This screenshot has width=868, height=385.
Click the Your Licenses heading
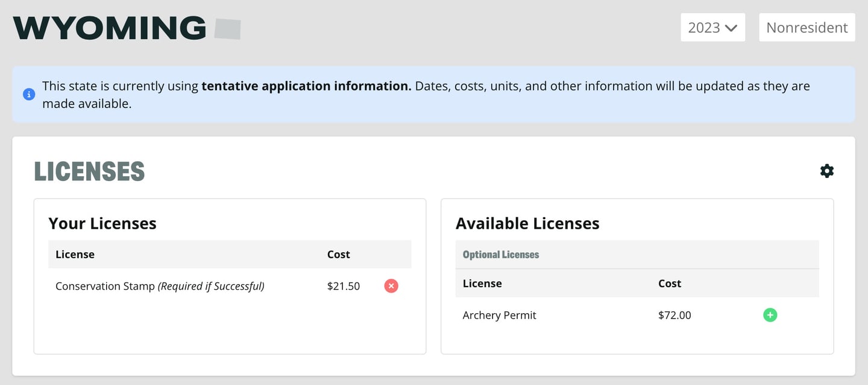click(x=102, y=223)
